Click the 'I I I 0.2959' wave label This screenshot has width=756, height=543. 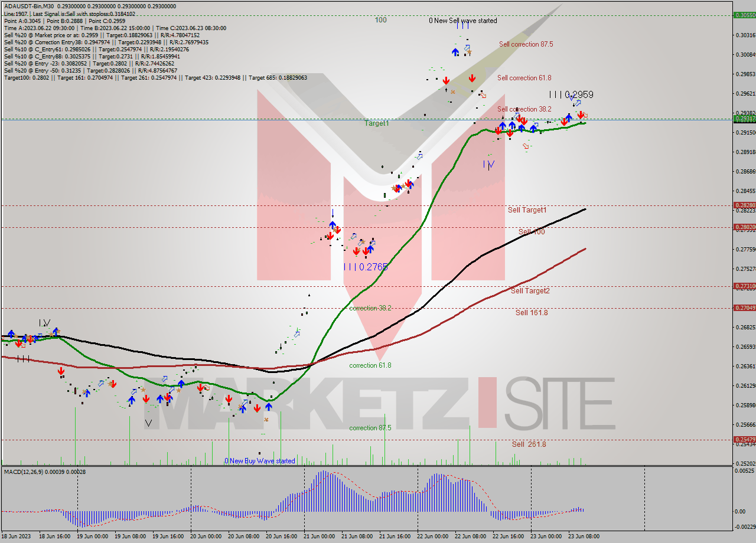coord(571,94)
